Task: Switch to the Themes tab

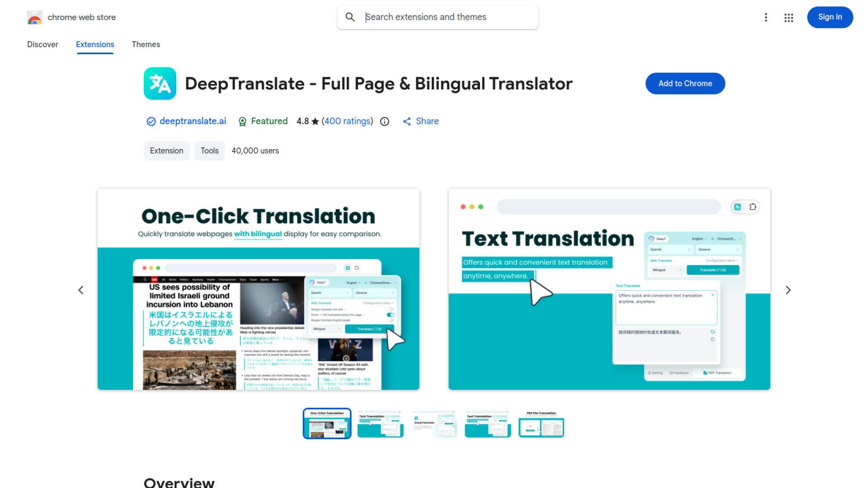Action: (x=146, y=44)
